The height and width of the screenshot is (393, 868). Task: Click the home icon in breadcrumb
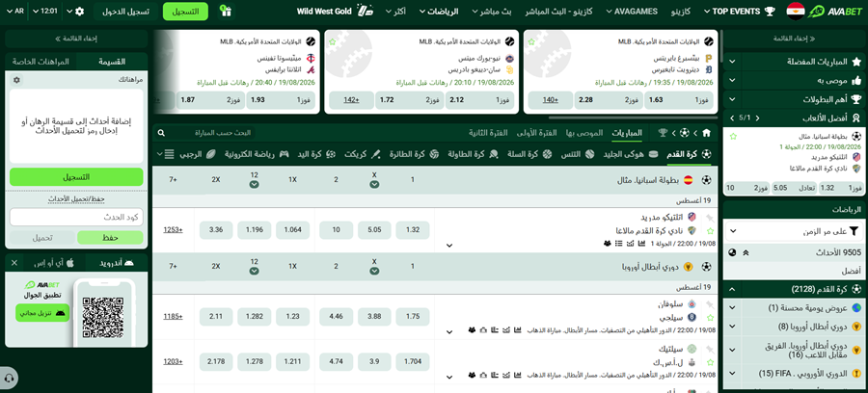tap(706, 133)
